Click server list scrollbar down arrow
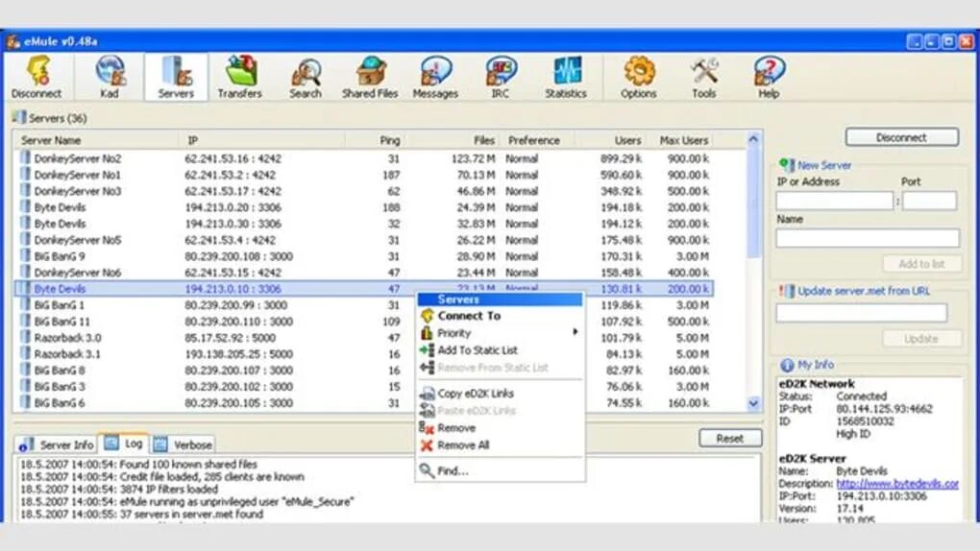Screen dimensions: 980x551 753,403
